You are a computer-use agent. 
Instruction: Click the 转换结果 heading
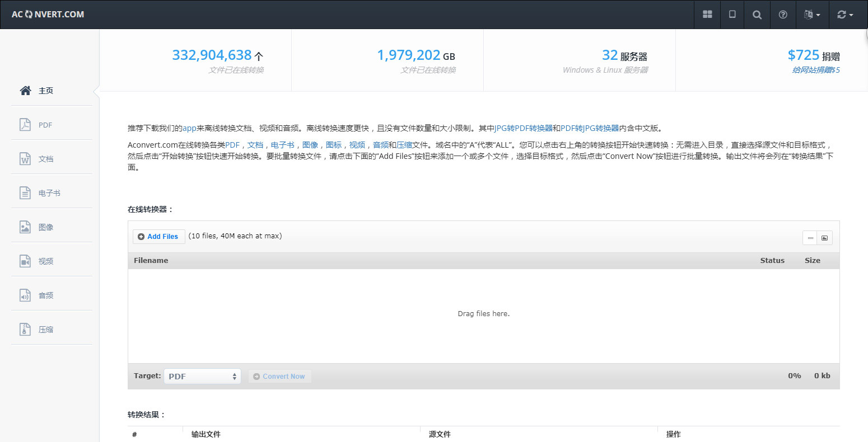(x=147, y=415)
